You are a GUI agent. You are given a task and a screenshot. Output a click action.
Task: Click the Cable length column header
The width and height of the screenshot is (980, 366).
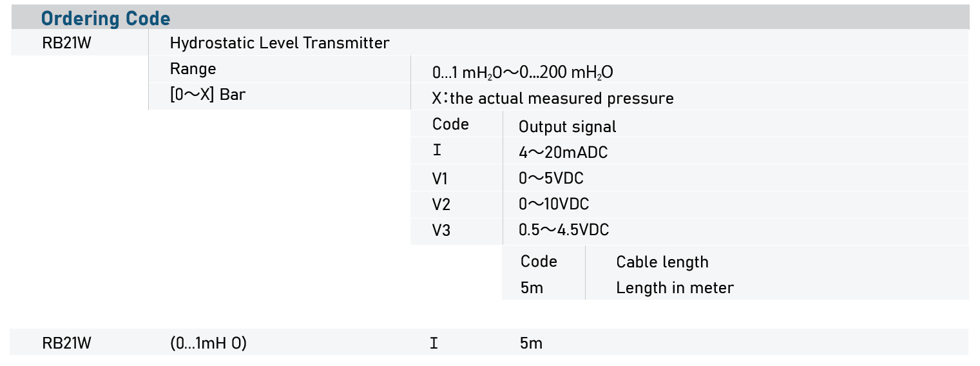tap(662, 262)
